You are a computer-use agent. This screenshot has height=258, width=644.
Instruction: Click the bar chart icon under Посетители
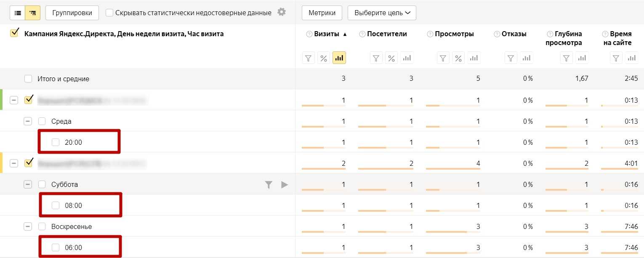point(407,58)
